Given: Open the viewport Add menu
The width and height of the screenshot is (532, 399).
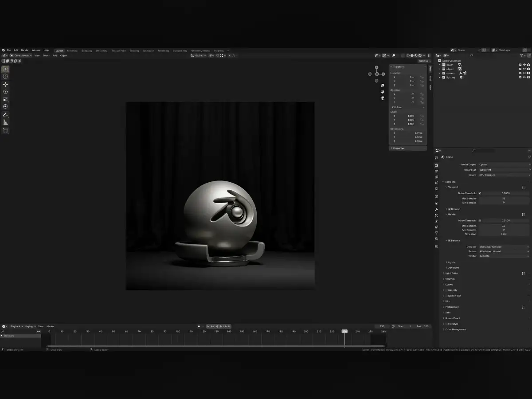Looking at the screenshot, I should click(55, 55).
